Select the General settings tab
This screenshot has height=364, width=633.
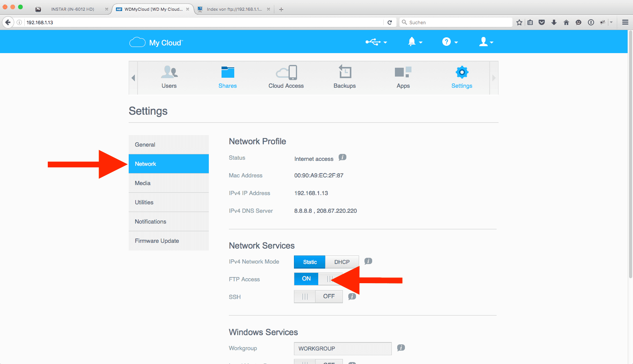point(169,145)
